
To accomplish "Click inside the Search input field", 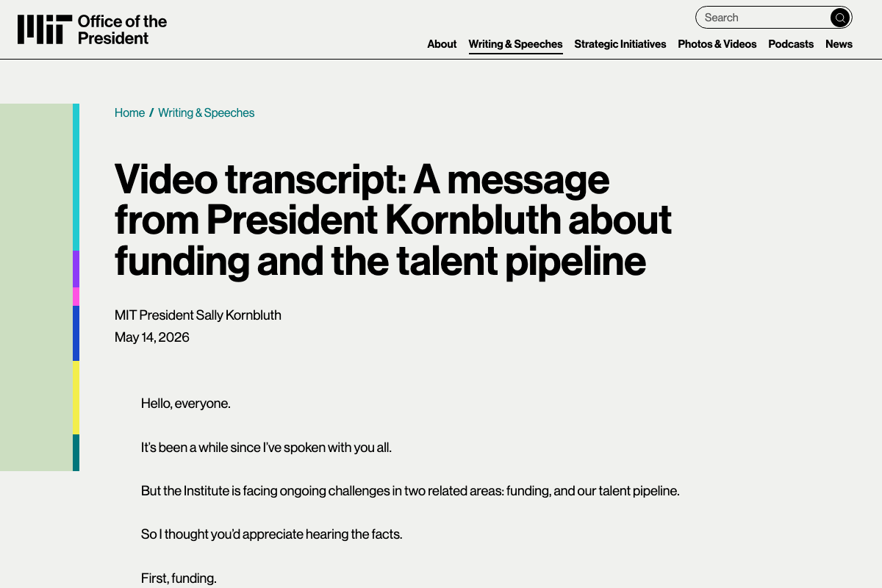I will [x=762, y=18].
